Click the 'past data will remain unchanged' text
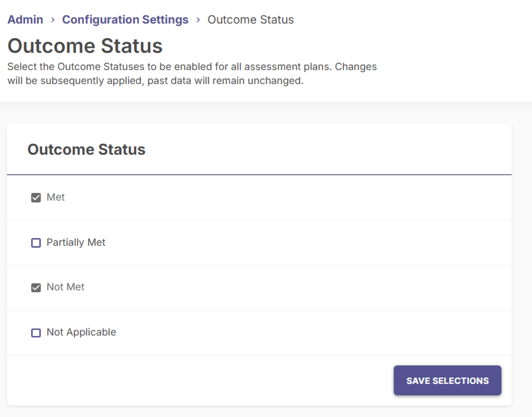The image size is (532, 417). [x=226, y=81]
